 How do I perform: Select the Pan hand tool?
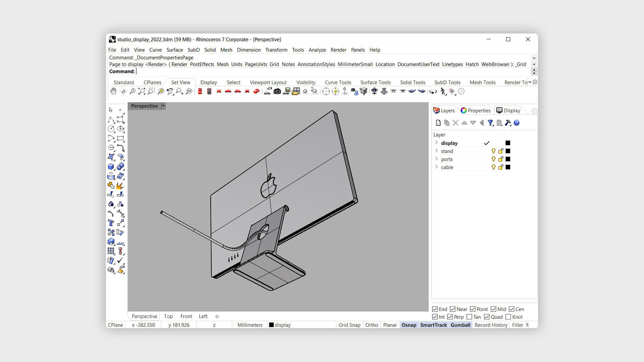click(x=113, y=91)
